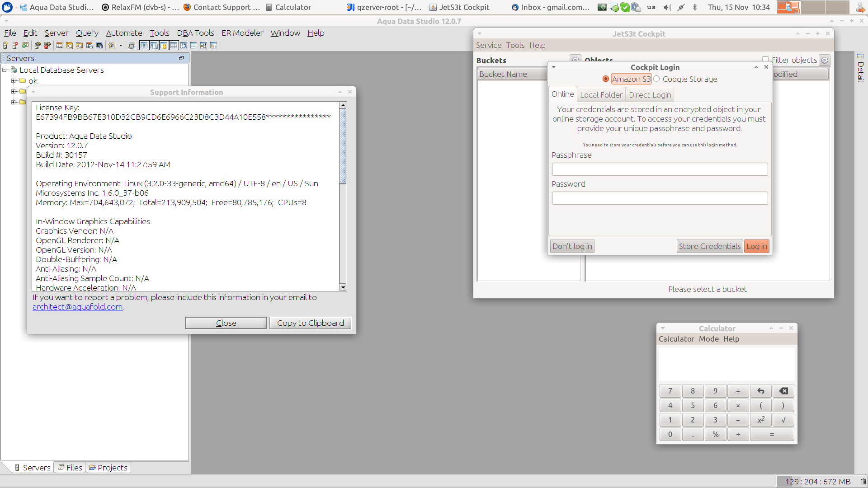This screenshot has width=868, height=488.
Task: Click the Copy to Clipboard button
Action: click(310, 323)
